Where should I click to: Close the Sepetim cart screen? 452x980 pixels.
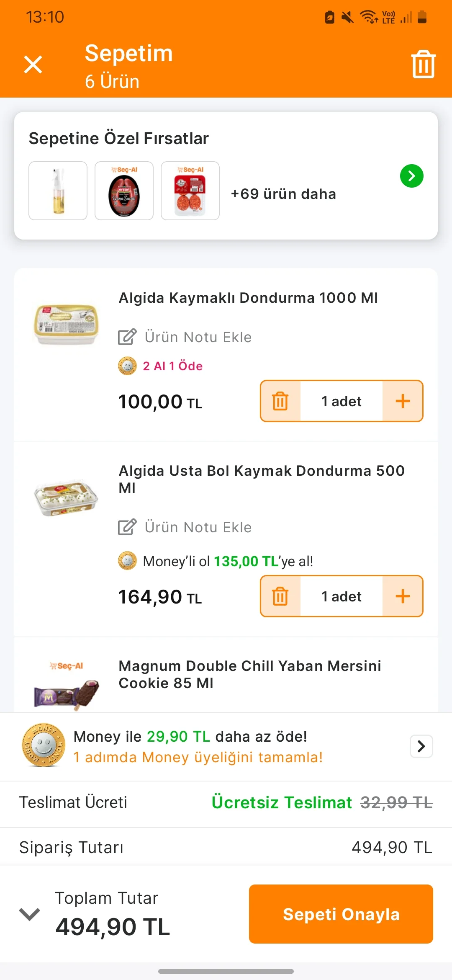click(33, 64)
